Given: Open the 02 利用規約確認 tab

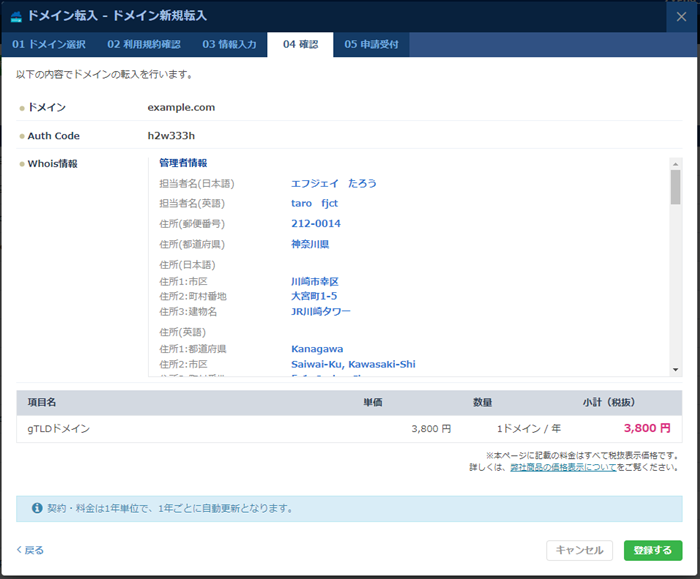Looking at the screenshot, I should point(144,44).
